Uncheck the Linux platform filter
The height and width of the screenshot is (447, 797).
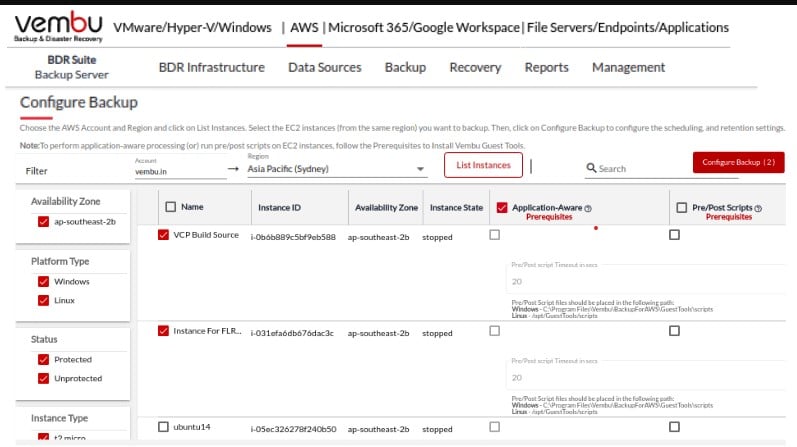click(x=43, y=301)
